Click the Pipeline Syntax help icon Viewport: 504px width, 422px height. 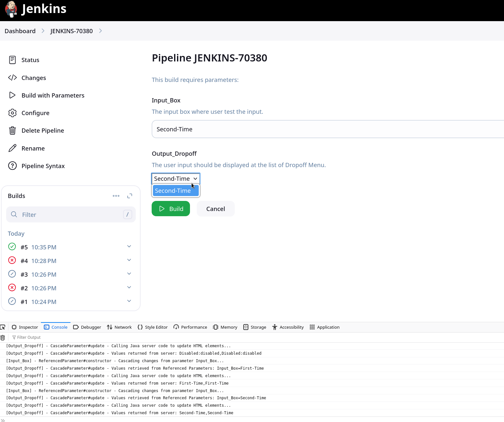12,166
